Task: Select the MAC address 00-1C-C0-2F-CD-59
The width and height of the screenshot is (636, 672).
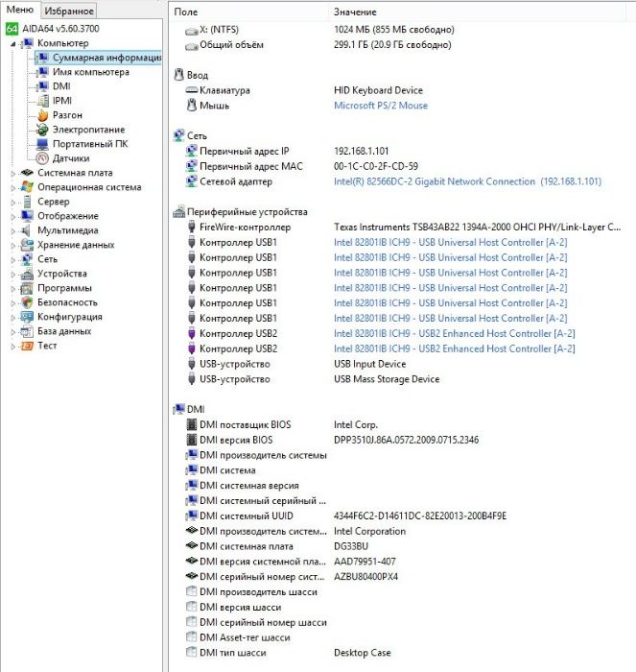Action: 376,166
